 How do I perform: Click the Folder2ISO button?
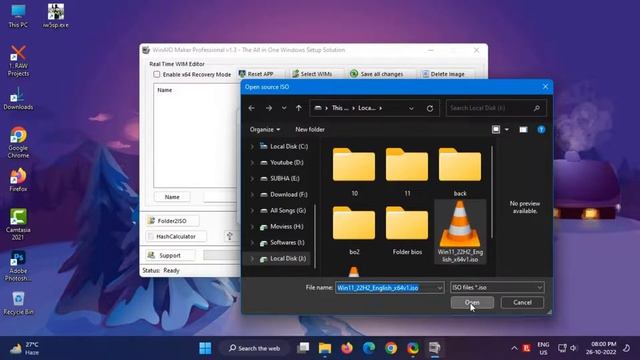pos(172,221)
